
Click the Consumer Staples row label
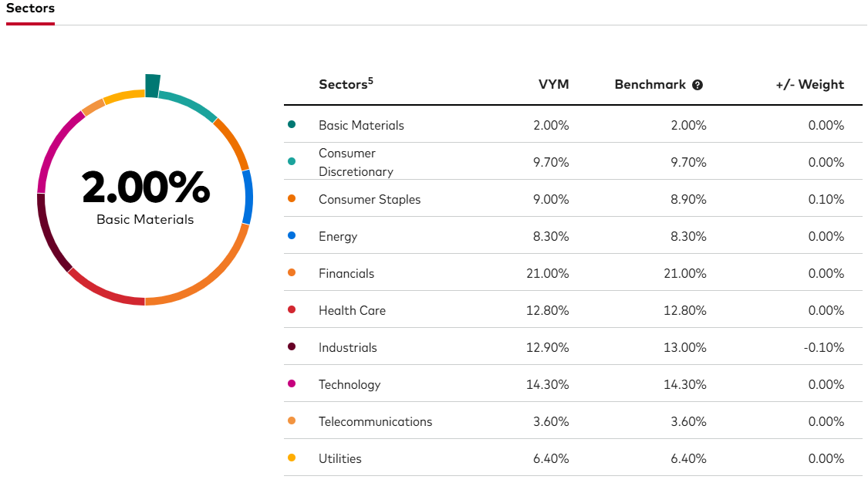[370, 199]
